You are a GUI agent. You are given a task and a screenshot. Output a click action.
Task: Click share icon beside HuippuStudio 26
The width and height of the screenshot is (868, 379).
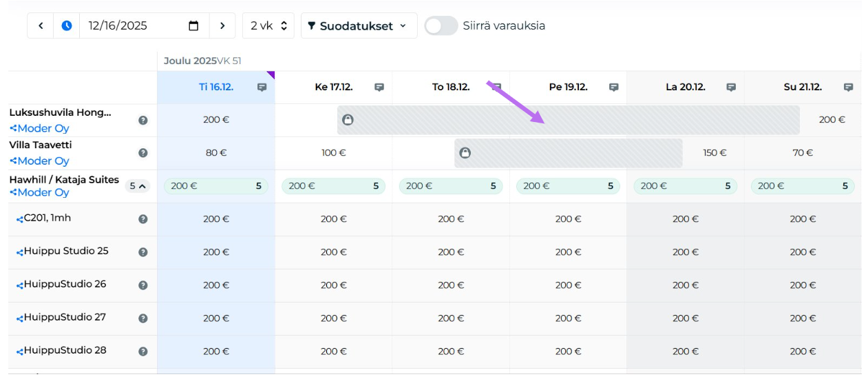[20, 285]
